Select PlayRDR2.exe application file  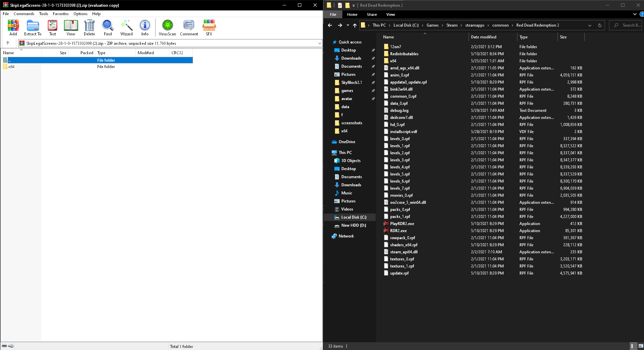(402, 224)
